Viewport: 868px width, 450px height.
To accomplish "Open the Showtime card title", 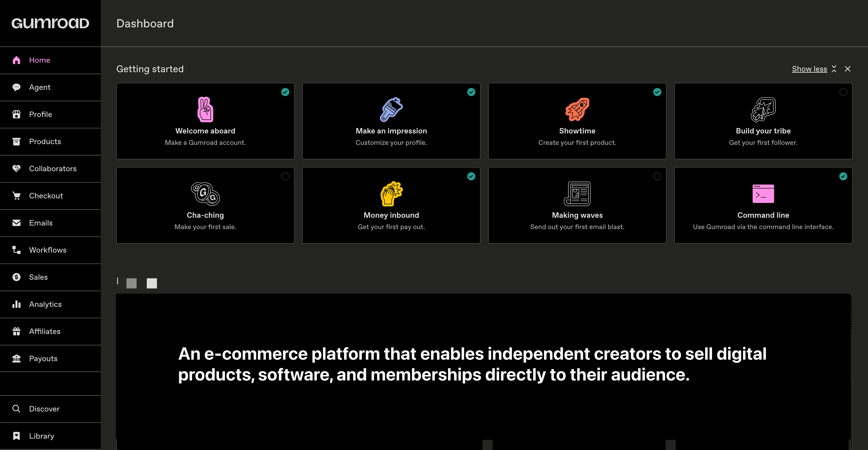I will click(577, 131).
